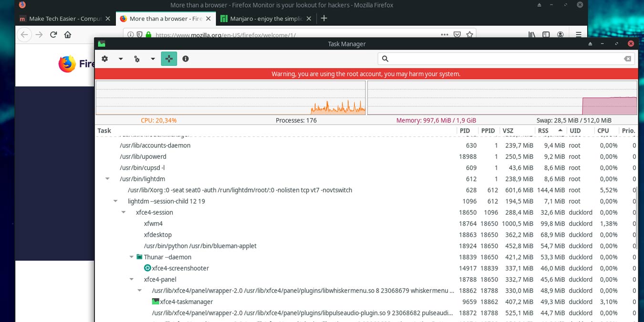644x322 pixels.
Task: Open Firefox's hamburger menu
Action: (578, 34)
